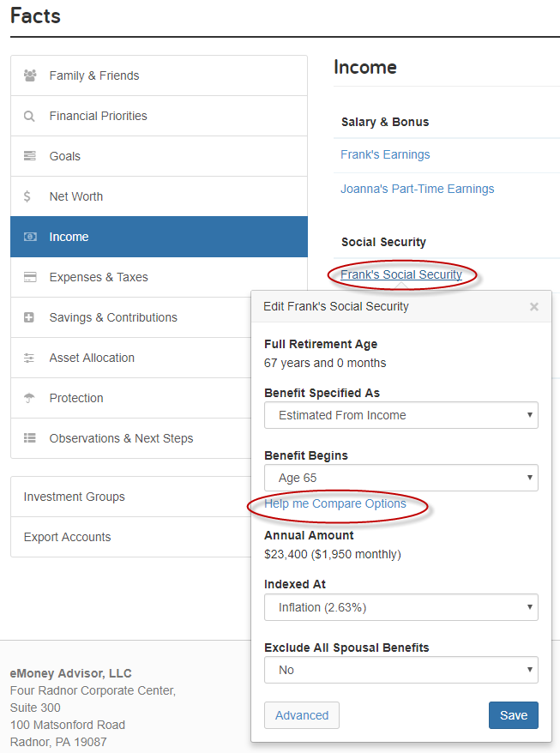Click the Advanced button
The height and width of the screenshot is (753, 560).
(x=302, y=715)
